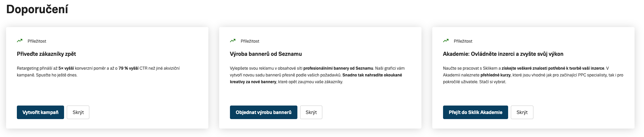Image resolution: width=644 pixels, height=137 pixels.
Task: Click the trend icon in the Akademie card
Action: pyautogui.click(x=446, y=41)
